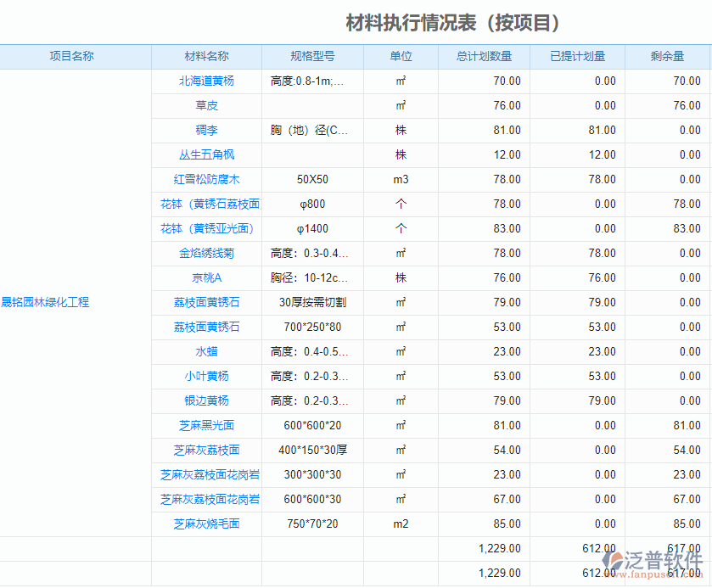Open the 水蜡 material link
Screen dimensions: 712x588
(x=206, y=352)
